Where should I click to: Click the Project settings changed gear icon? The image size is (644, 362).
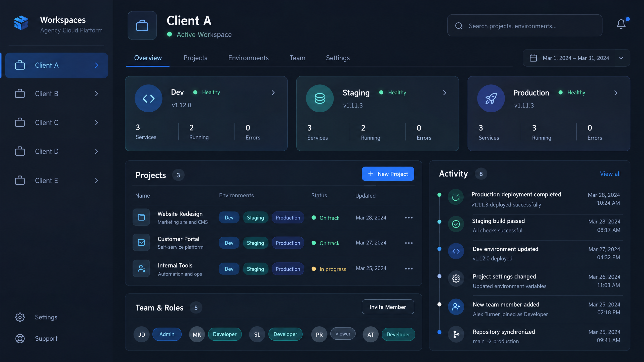point(456,278)
